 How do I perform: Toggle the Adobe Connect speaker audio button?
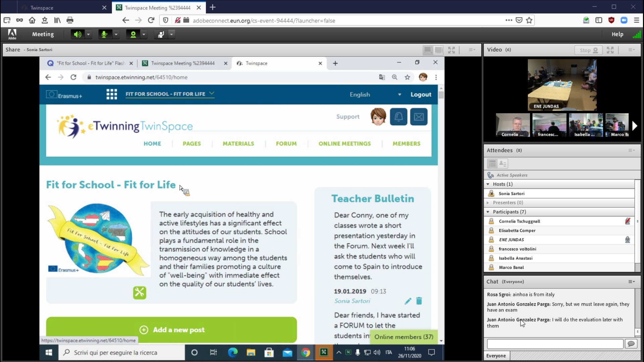pos(77,34)
